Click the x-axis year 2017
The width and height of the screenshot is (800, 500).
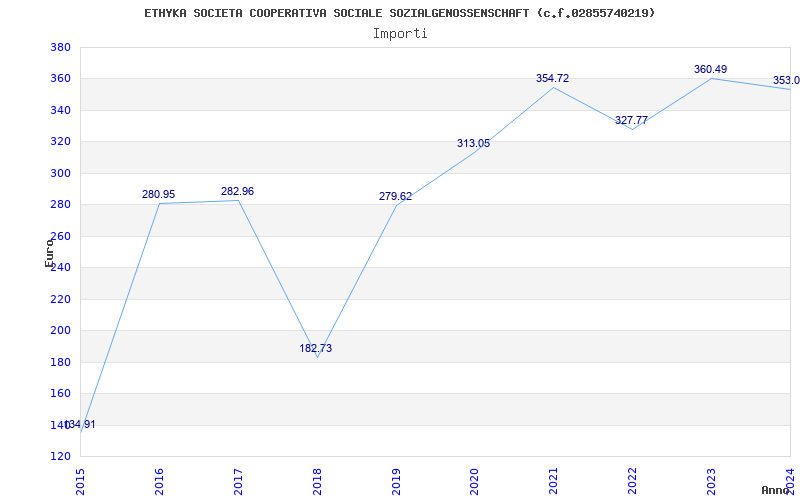pyautogui.click(x=238, y=481)
